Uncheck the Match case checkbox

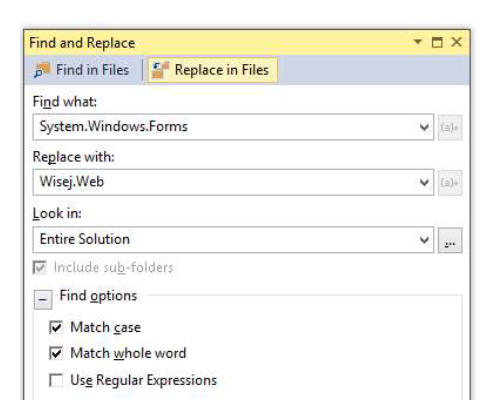(x=56, y=327)
